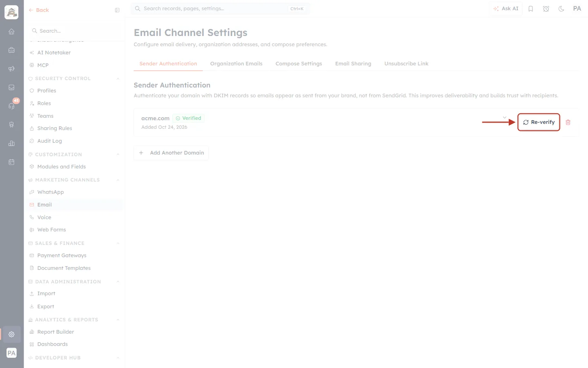Click the bookmark icon in top bar
This screenshot has width=588, height=368.
[x=531, y=9]
